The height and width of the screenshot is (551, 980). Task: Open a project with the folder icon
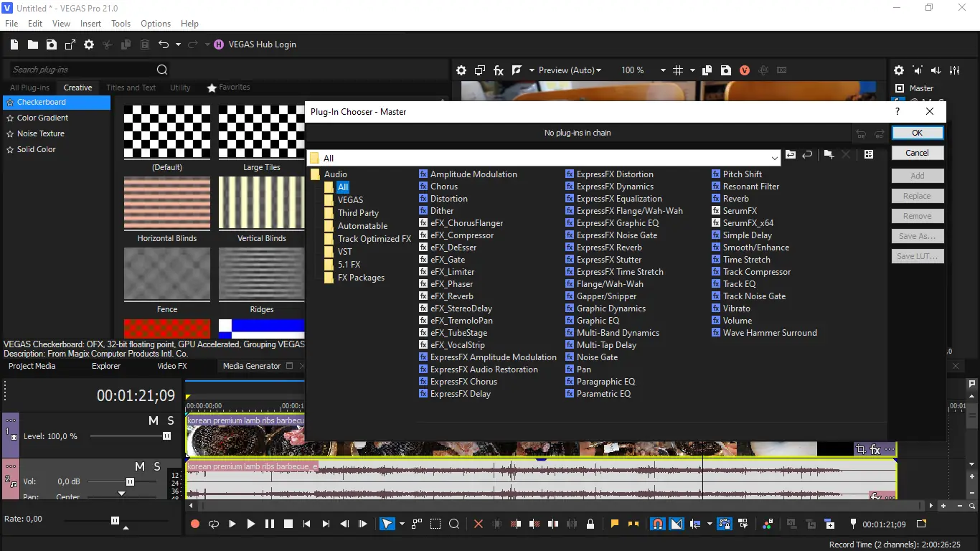coord(33,44)
